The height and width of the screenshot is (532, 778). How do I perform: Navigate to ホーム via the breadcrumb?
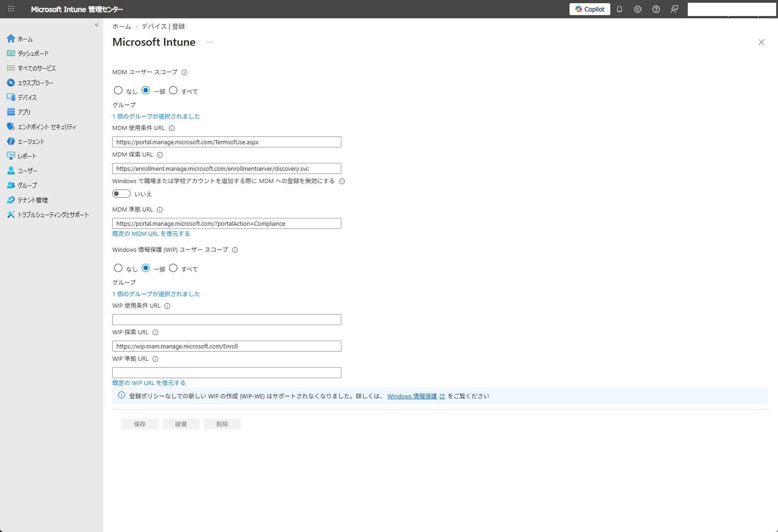click(x=121, y=27)
